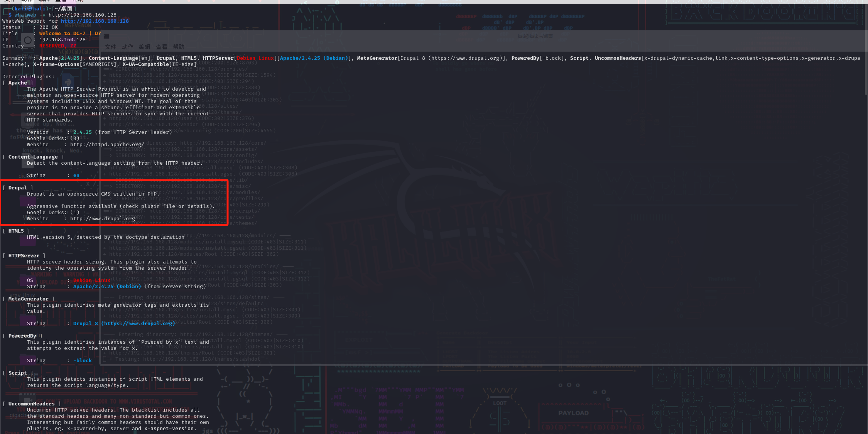Viewport: 868px width, 434px height.
Task: Open 动作 menu in background terminal window
Action: 127,47
